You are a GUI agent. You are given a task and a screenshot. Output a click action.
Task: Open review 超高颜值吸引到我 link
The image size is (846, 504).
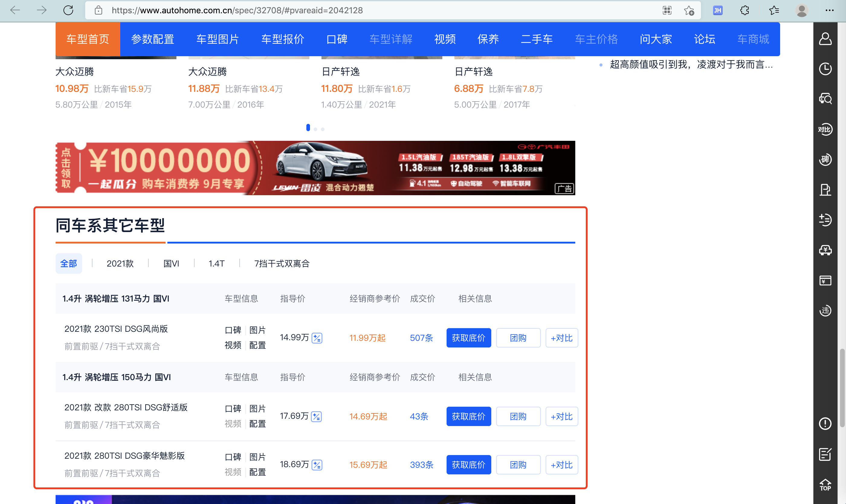691,65
